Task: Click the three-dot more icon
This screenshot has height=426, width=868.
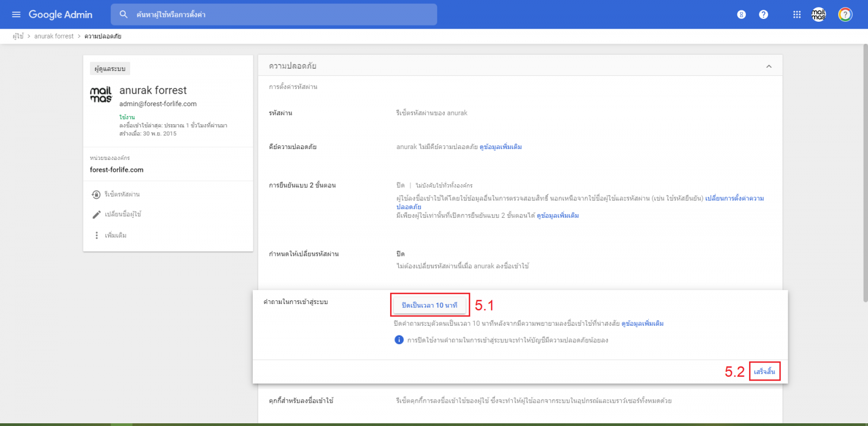Action: (97, 235)
